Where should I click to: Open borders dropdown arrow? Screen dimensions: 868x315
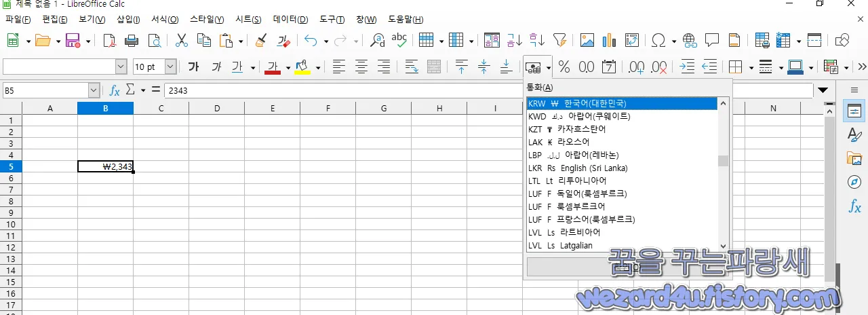click(750, 67)
